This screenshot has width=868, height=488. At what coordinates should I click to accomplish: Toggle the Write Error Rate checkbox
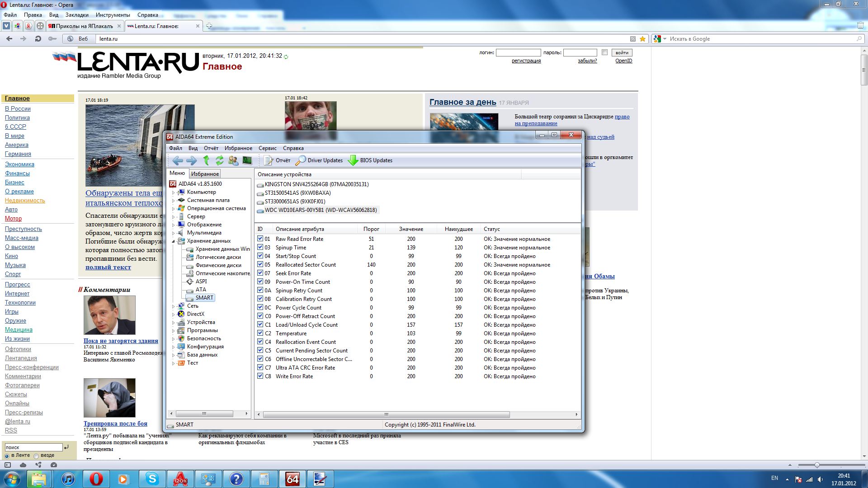pos(260,376)
